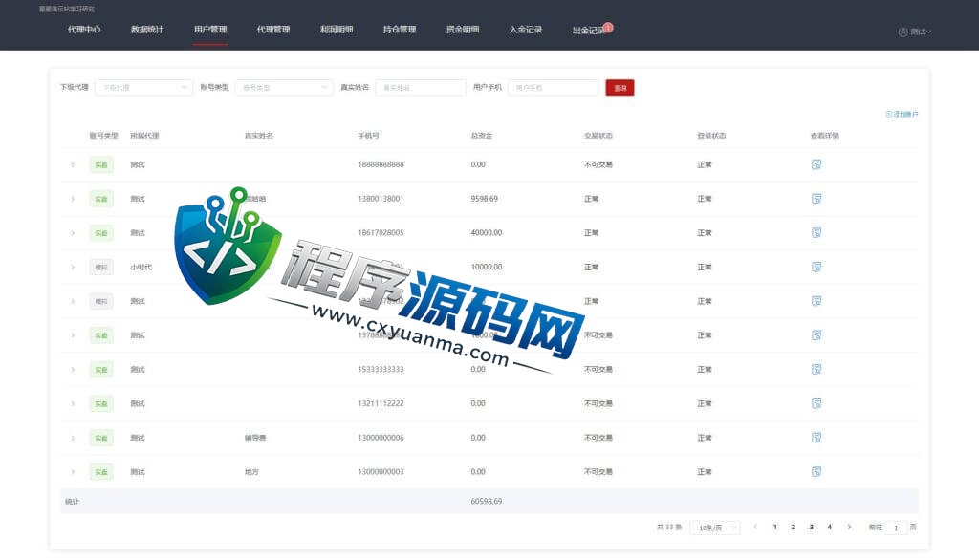The width and height of the screenshot is (979, 560).
Task: Click next page arrow
Action: (849, 527)
